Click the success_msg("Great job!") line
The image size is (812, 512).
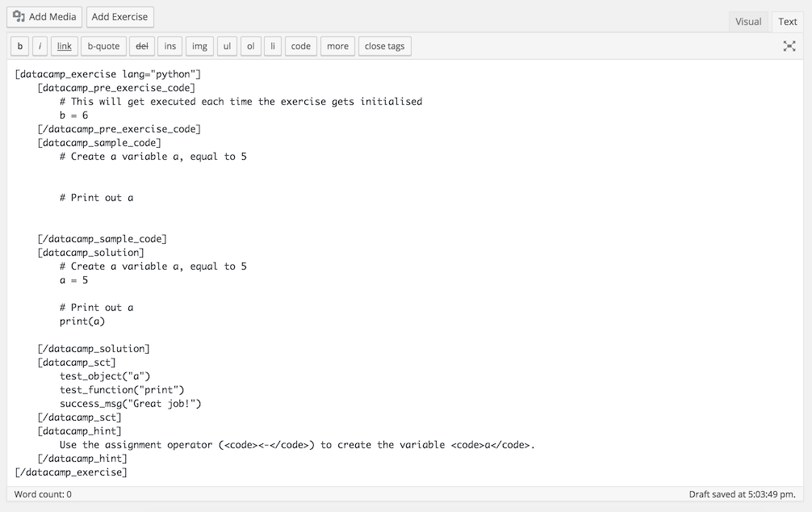coord(130,404)
